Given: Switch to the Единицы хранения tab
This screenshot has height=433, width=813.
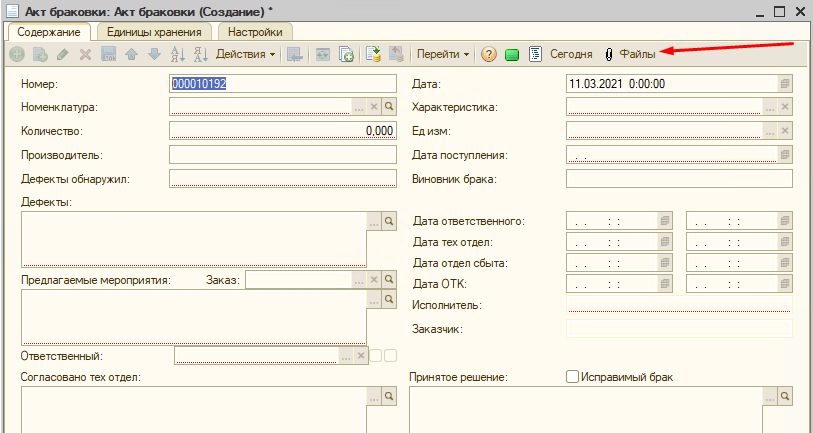Looking at the screenshot, I should (154, 32).
